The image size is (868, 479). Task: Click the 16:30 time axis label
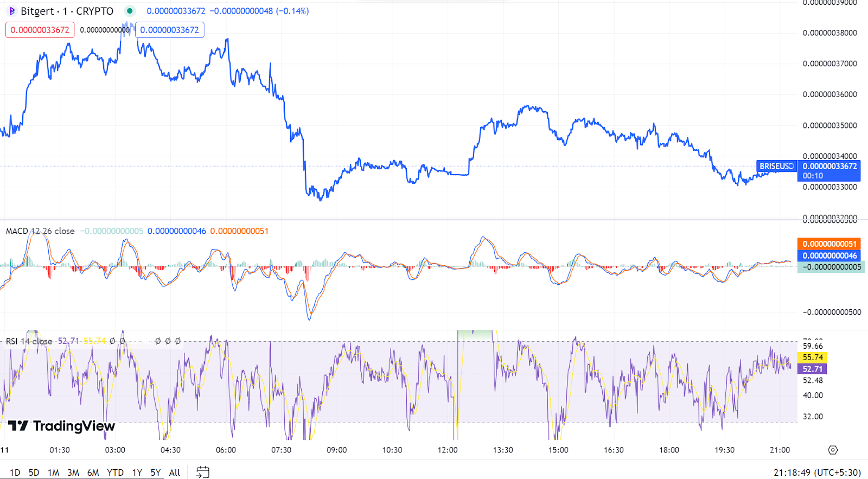click(614, 450)
